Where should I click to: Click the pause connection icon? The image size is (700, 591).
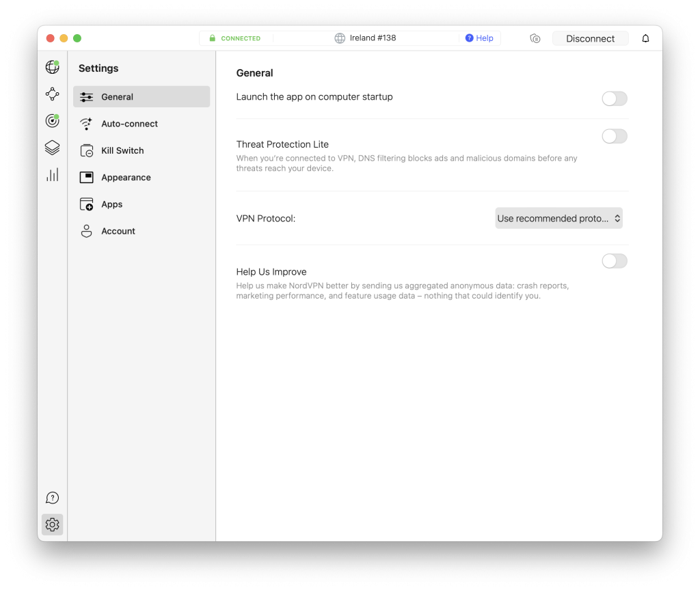coord(535,38)
